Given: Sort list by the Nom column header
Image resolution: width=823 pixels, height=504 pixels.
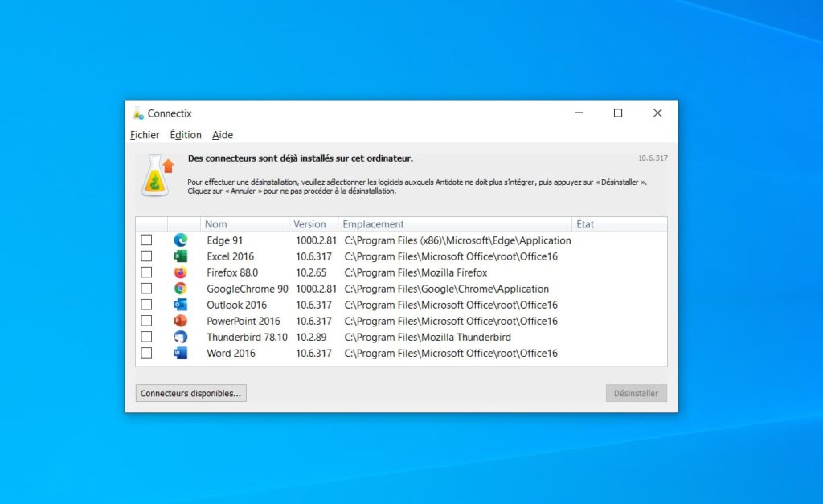Looking at the screenshot, I should [244, 224].
